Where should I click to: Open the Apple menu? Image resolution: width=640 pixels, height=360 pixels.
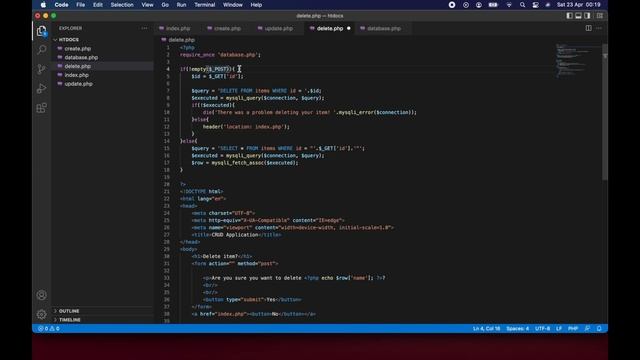[43, 5]
